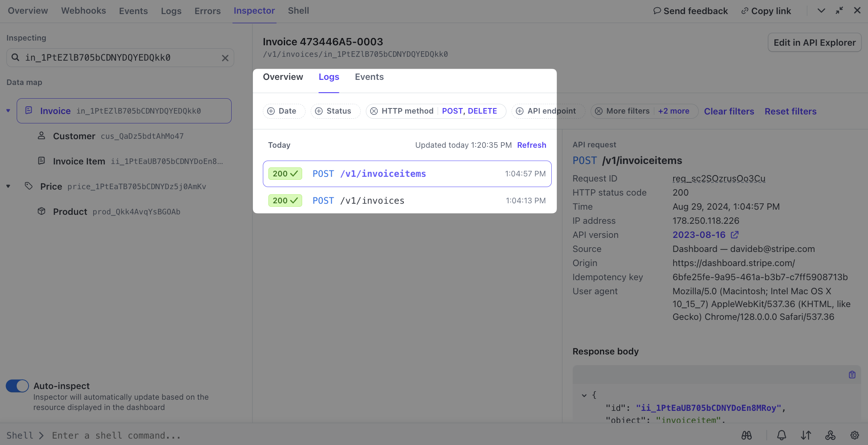The height and width of the screenshot is (445, 868).
Task: Switch to the Events tab under Invoice
Action: (x=369, y=77)
